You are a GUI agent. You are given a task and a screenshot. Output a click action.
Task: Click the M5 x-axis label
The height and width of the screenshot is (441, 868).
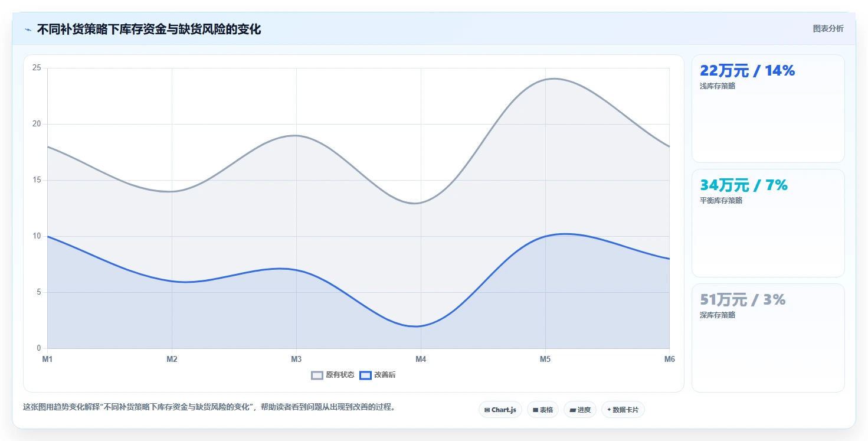point(545,359)
